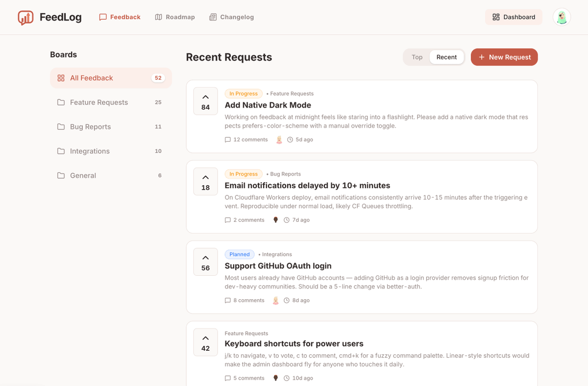588x386 pixels.
Task: Click Feature Requests label on Keyboard shortcuts card
Action: point(246,333)
